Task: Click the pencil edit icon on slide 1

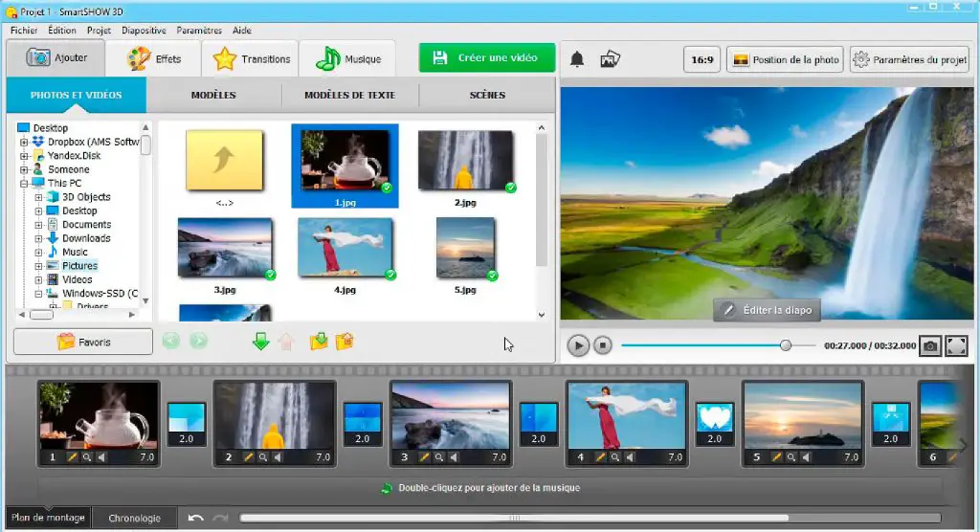Action: click(72, 457)
